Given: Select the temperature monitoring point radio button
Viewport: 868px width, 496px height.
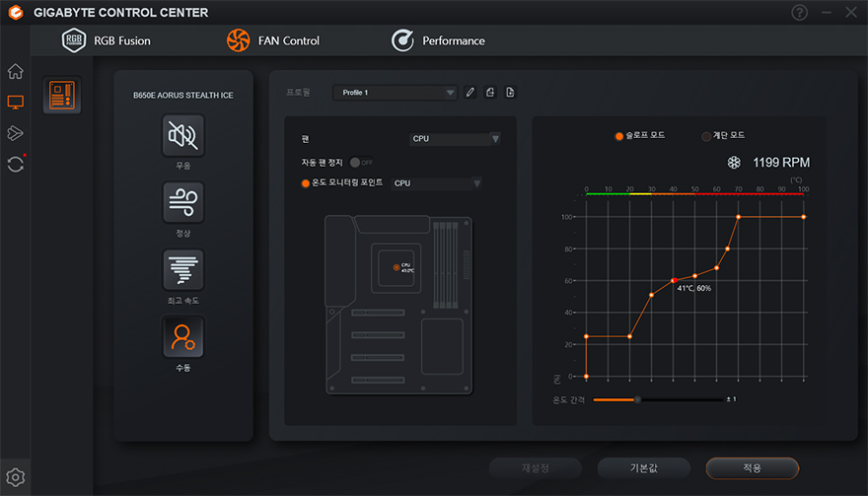Looking at the screenshot, I should pos(305,183).
